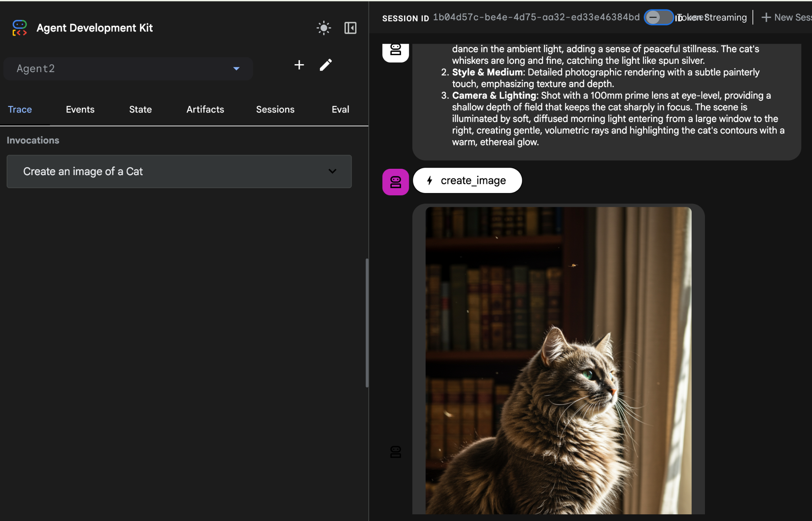
Task: Toggle the Token Streaming switch
Action: (x=658, y=17)
